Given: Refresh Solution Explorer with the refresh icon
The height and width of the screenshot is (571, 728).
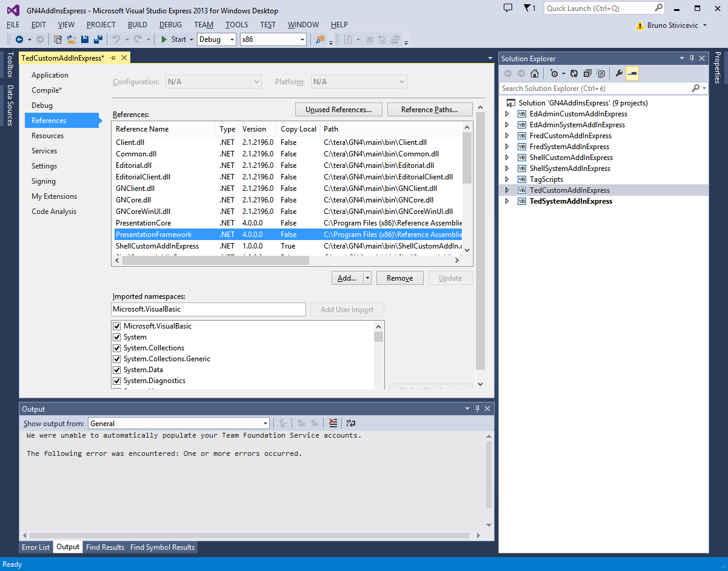Looking at the screenshot, I should point(574,73).
